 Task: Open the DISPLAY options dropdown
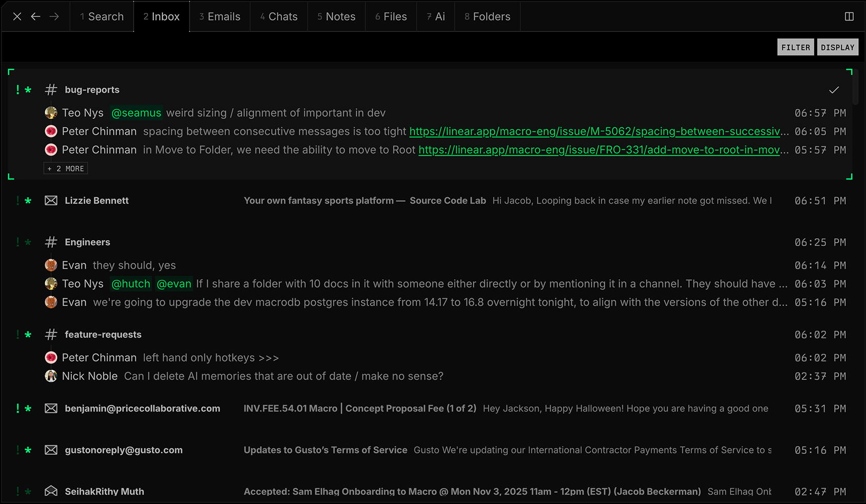click(837, 47)
